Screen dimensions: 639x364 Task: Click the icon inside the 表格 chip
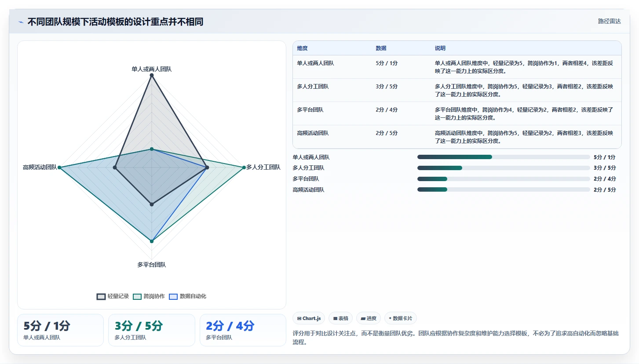pos(335,318)
